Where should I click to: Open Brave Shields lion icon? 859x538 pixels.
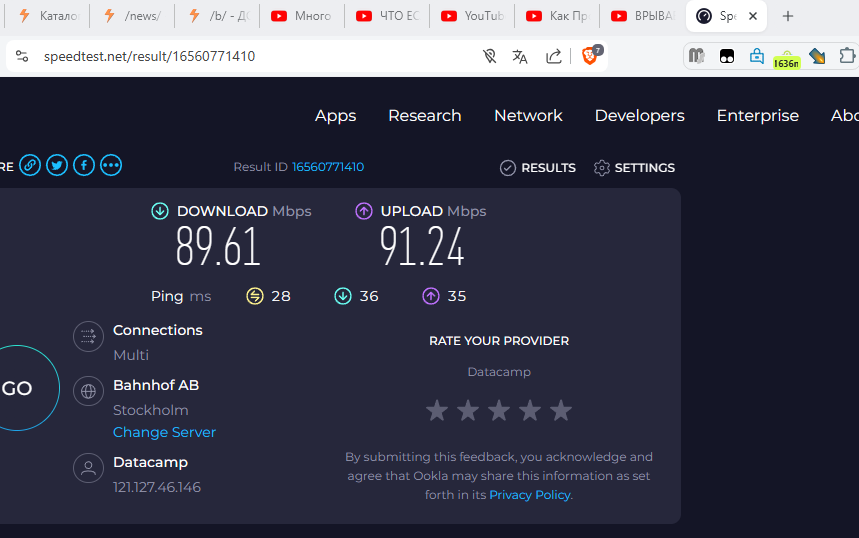tap(591, 55)
